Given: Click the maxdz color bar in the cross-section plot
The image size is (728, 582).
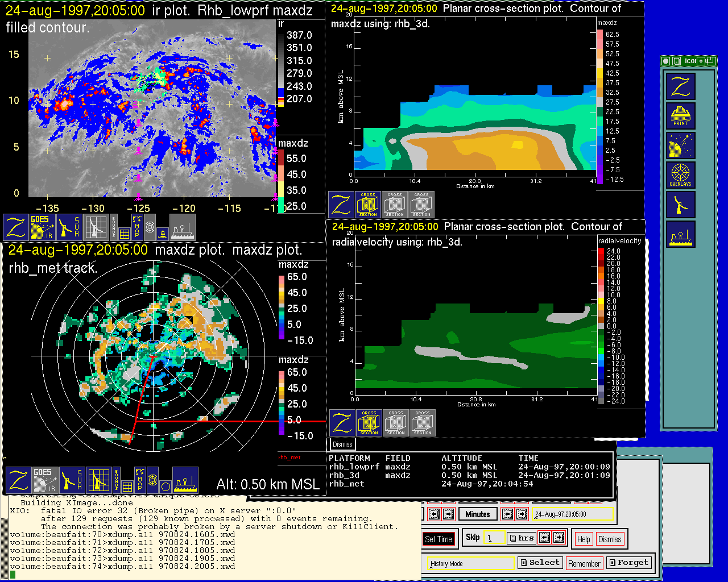Looking at the screenshot, I should pos(600,107).
